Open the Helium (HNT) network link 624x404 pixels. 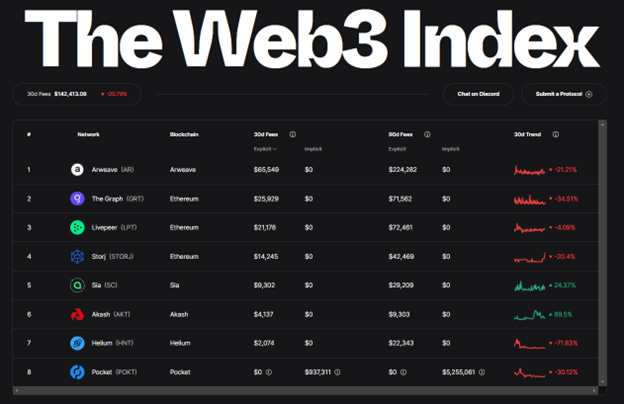point(113,343)
